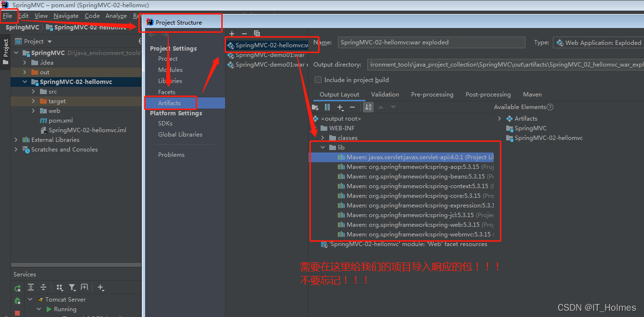
Task: Move selected layout element up
Action: point(381,107)
